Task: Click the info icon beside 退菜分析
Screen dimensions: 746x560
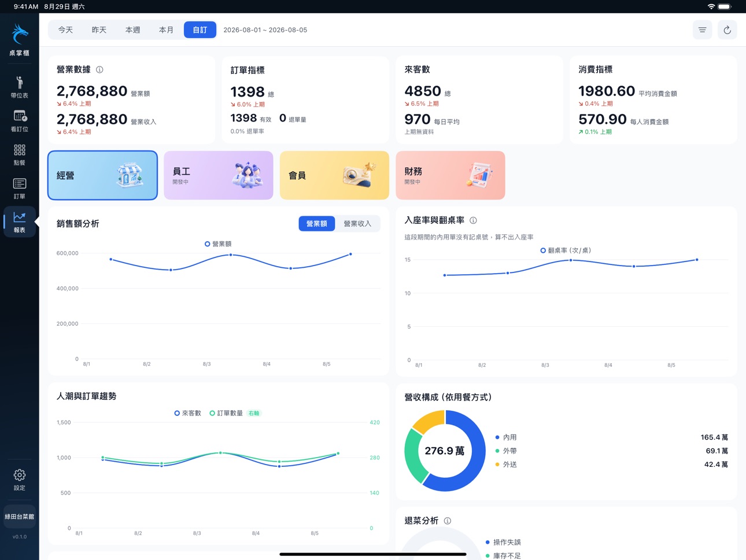Action: (x=447, y=521)
